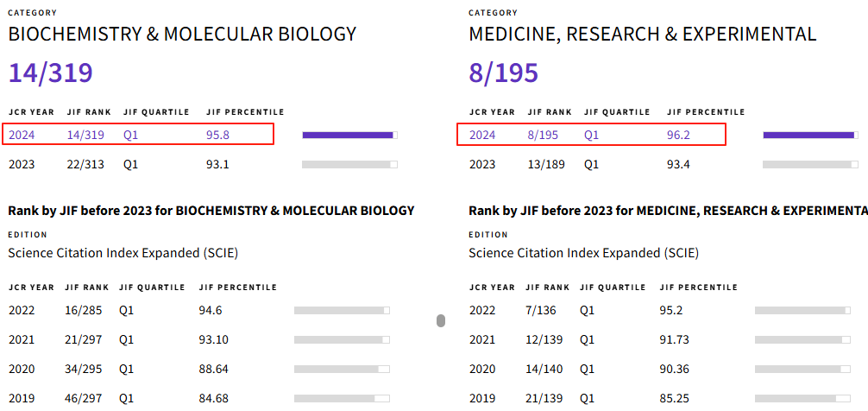Click the large purple 14/319 rank heading

pyautogui.click(x=50, y=73)
